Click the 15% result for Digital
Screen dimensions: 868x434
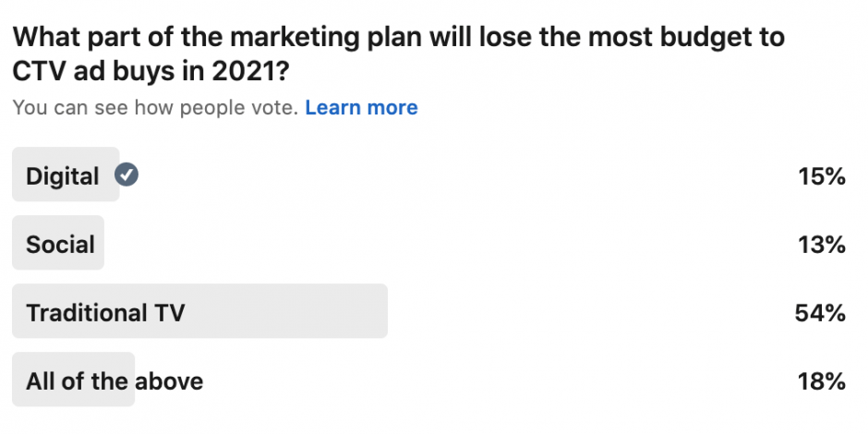(x=822, y=176)
